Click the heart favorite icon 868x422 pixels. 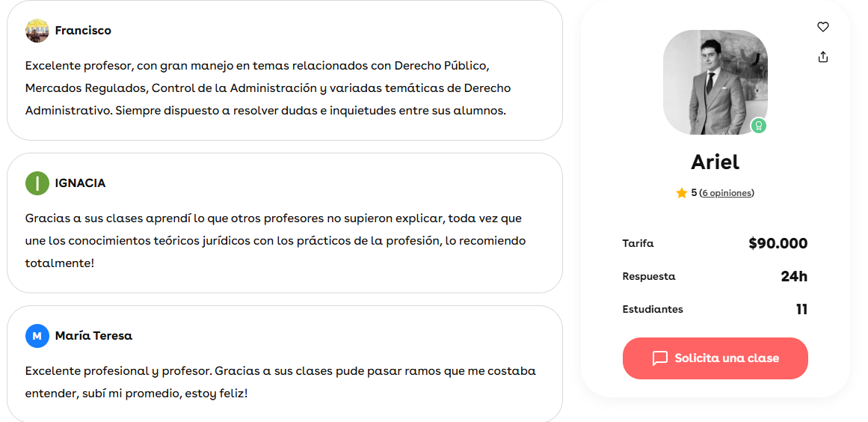(x=823, y=27)
